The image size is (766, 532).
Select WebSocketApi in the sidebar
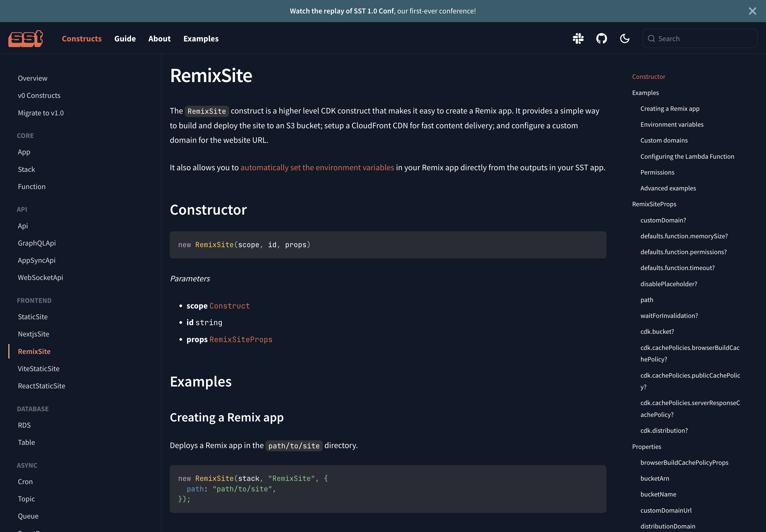40,277
